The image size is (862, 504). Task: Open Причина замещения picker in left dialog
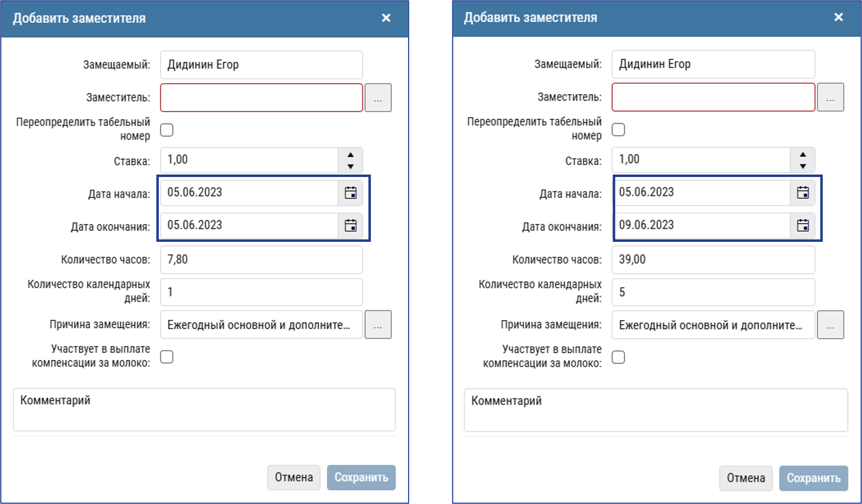click(x=378, y=325)
